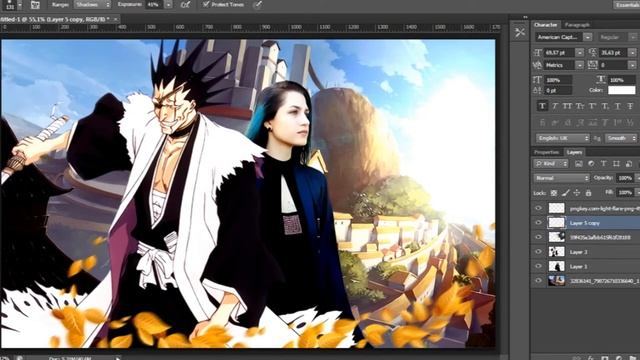Open the Normal blend mode dropdown
The width and height of the screenshot is (640, 360).
[x=562, y=178]
